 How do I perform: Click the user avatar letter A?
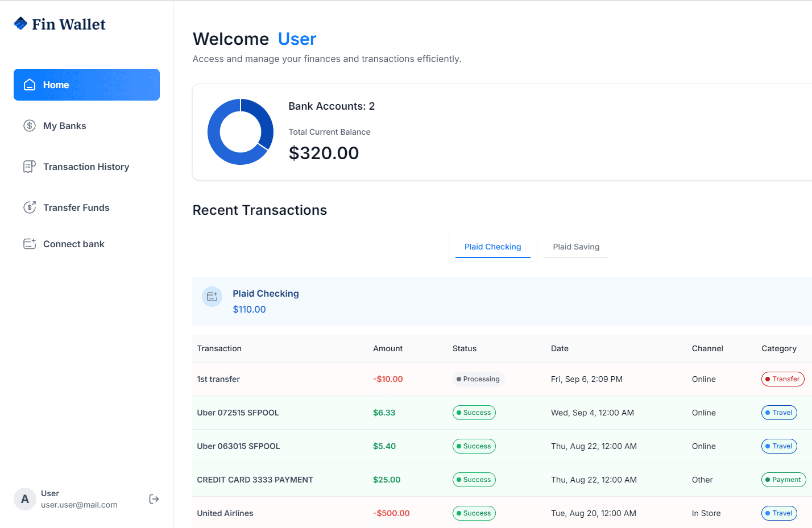25,499
